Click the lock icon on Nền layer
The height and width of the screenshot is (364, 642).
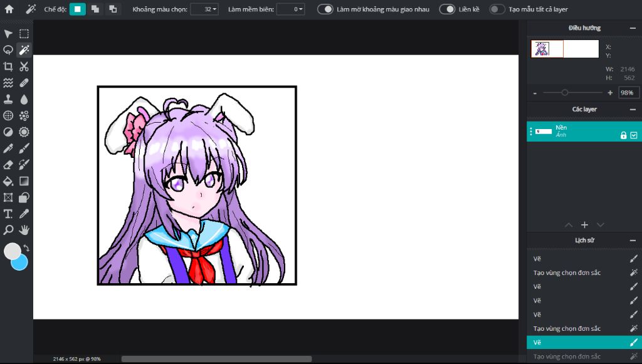point(623,135)
